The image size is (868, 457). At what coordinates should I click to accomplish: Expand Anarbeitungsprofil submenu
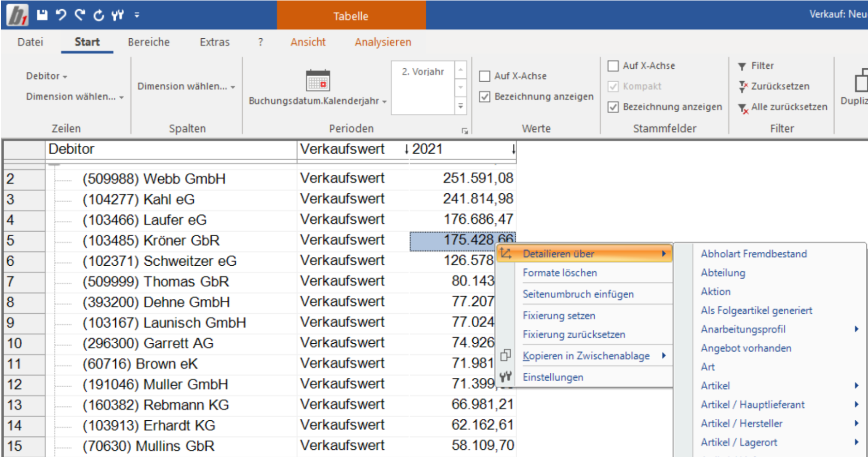[x=856, y=329]
